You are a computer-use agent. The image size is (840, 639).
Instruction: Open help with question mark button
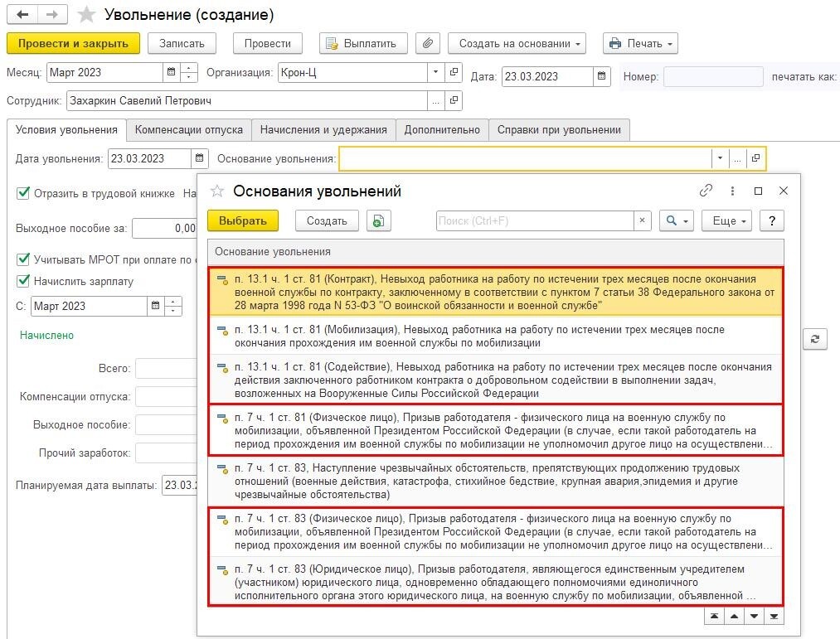click(772, 220)
